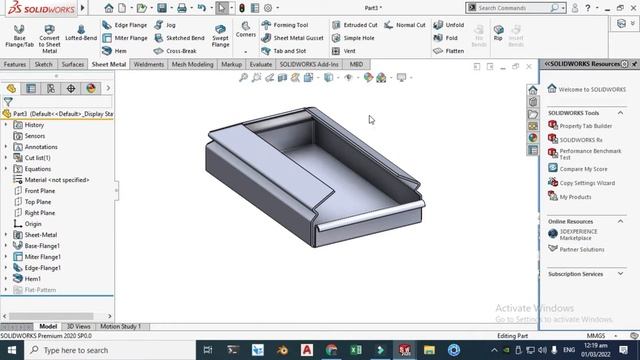Viewport: 640px width, 360px height.
Task: Click the feature tree horizontal scrollbar
Action: coord(51,316)
